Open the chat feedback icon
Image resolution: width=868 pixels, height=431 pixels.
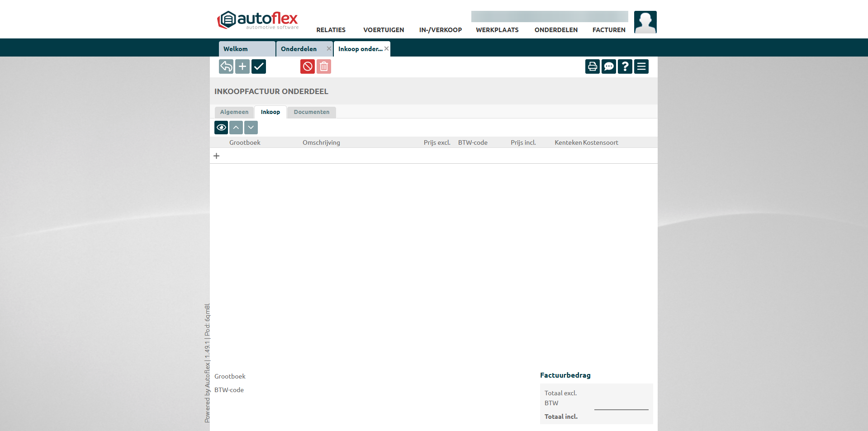coord(609,66)
